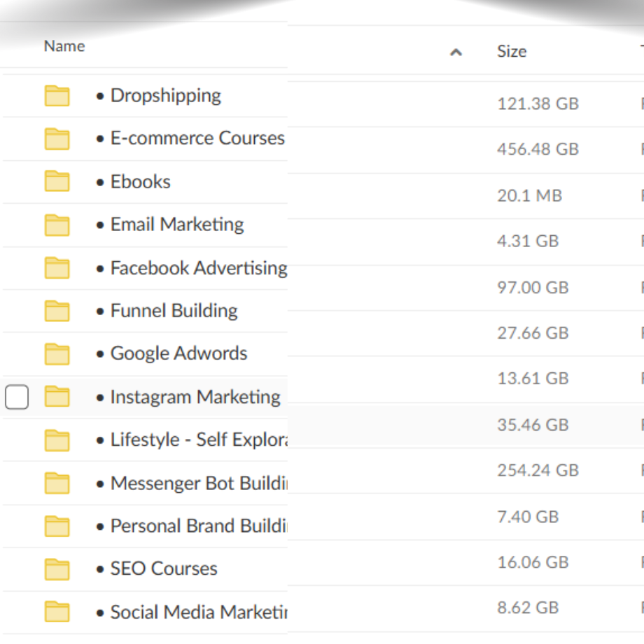Click the Email Marketing folder icon
This screenshot has height=644, width=644.
57,224
